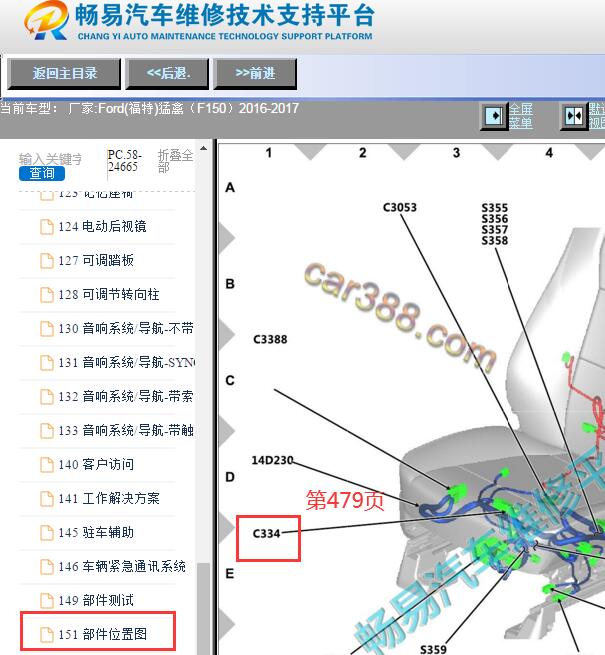Click page icon beside 140 客户访问
This screenshot has width=605, height=655.
coord(47,465)
